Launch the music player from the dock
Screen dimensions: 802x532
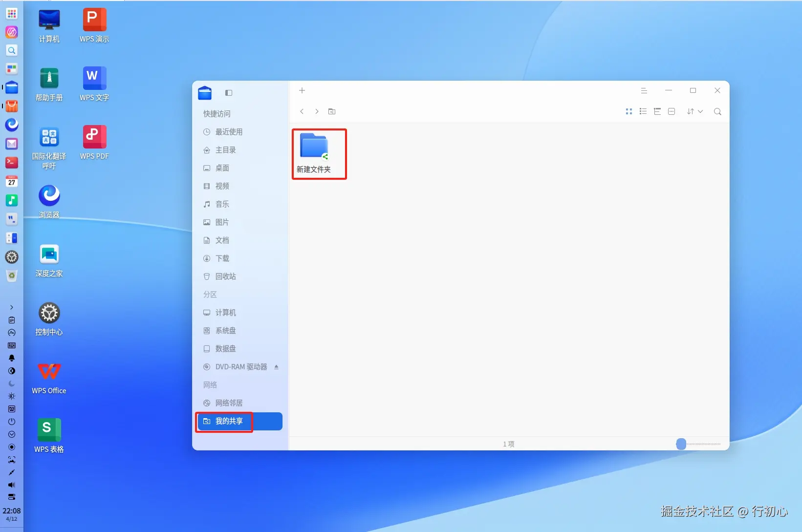pos(12,200)
